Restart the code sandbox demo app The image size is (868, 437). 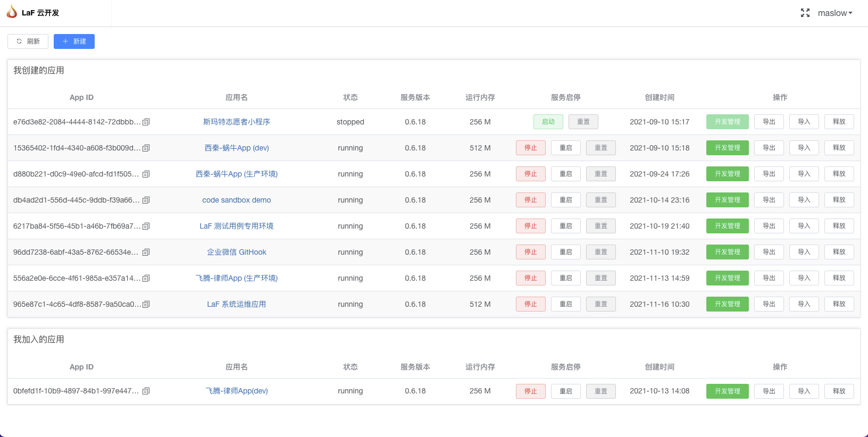[x=565, y=200]
